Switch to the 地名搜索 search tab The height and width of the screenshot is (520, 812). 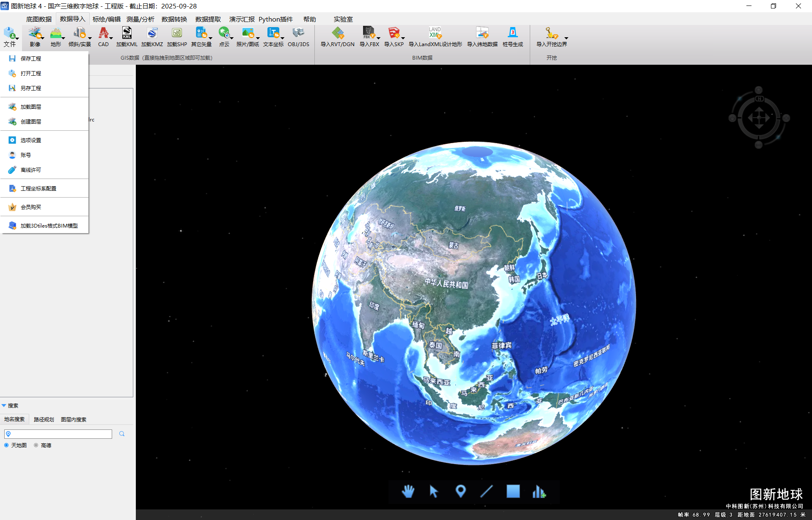(x=14, y=419)
